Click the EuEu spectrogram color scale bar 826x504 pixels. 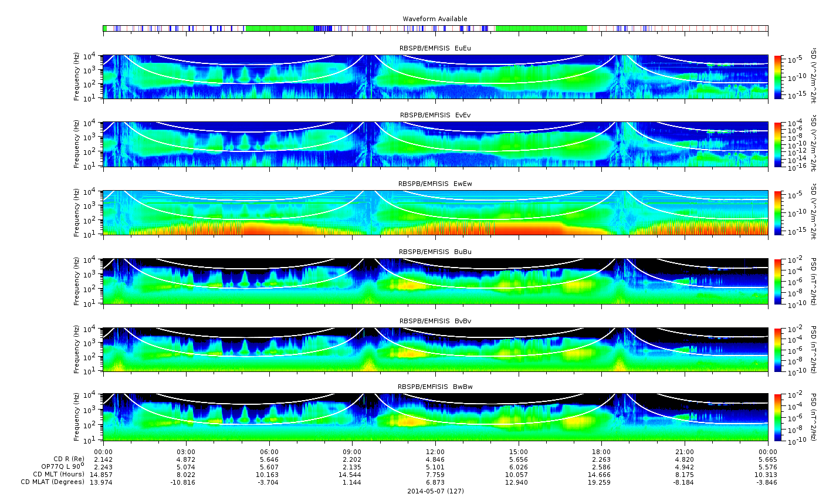[x=778, y=77]
